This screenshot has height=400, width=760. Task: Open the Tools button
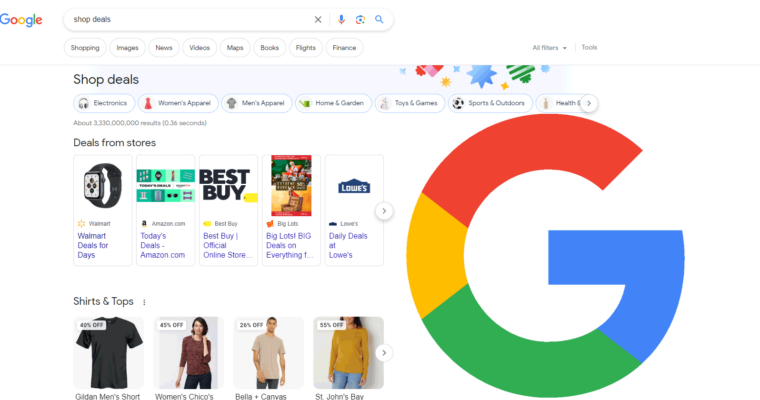[589, 47]
